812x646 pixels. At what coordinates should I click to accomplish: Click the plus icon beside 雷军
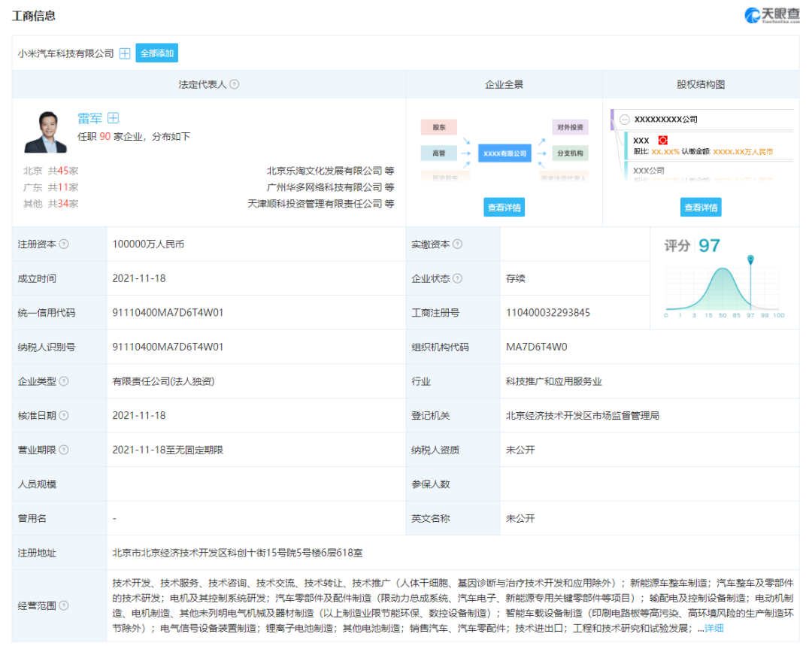tap(113, 118)
